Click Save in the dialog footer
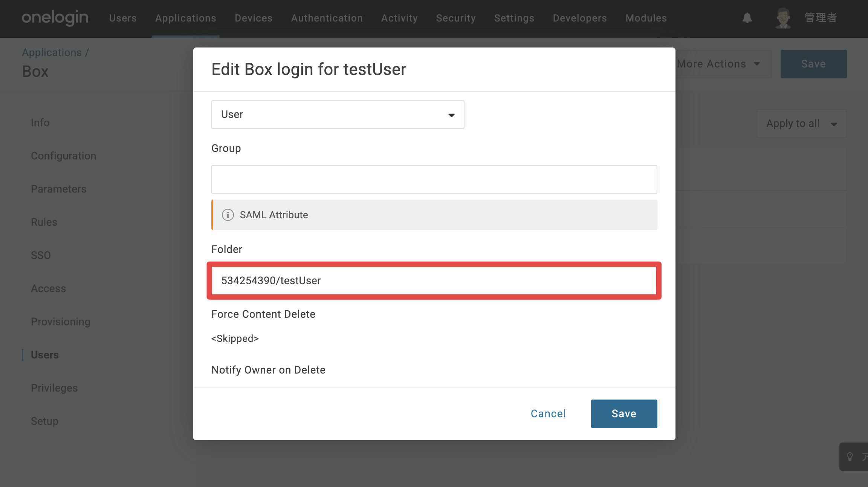This screenshot has height=487, width=868. pyautogui.click(x=624, y=414)
